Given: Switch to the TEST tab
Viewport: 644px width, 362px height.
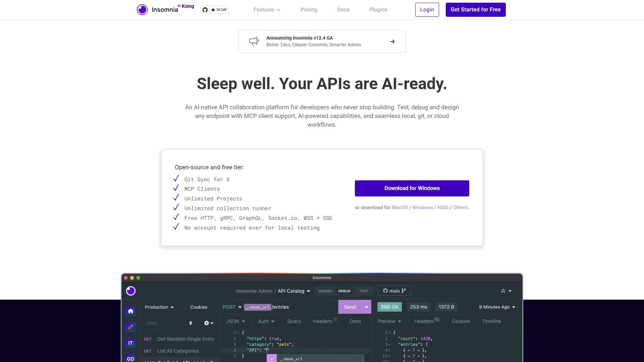Looking at the screenshot, I should click(x=364, y=291).
